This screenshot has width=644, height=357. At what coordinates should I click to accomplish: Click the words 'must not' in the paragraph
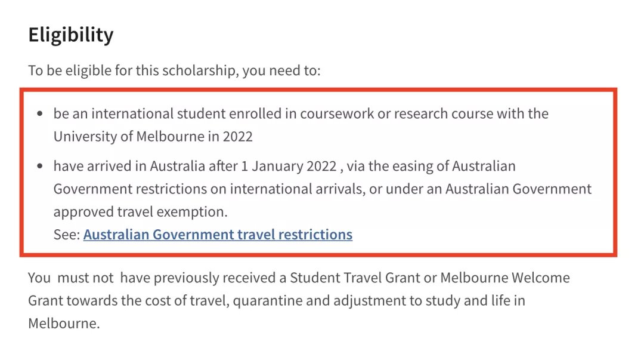pyautogui.click(x=85, y=278)
